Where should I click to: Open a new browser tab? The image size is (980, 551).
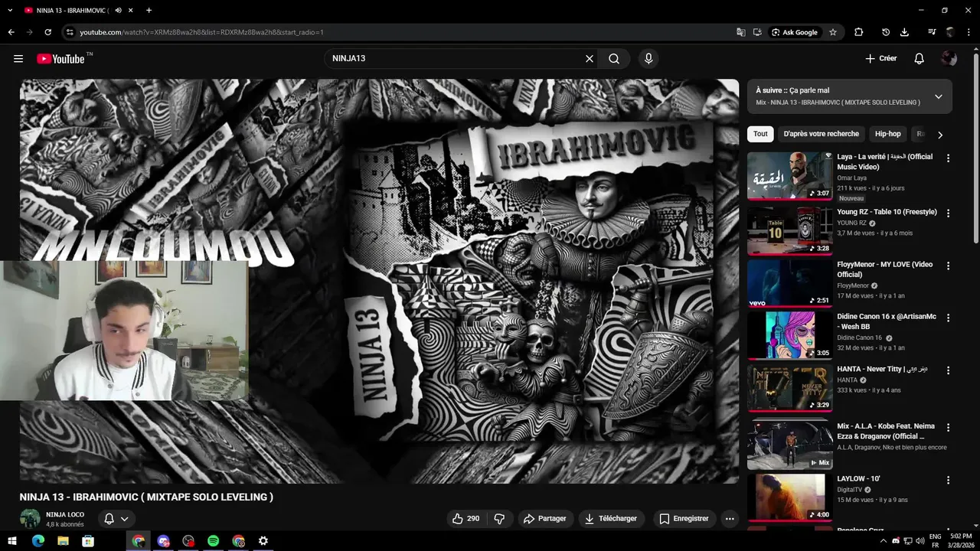pos(149,11)
